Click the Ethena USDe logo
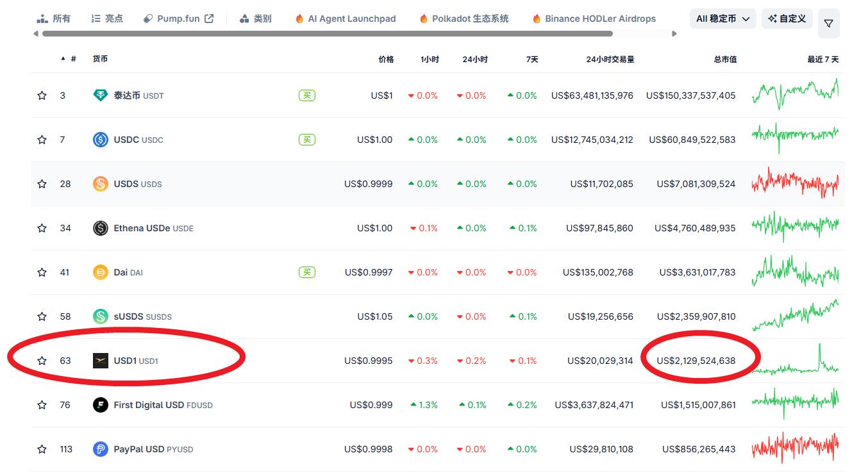Viewport: 868px width, 476px height. click(x=101, y=228)
